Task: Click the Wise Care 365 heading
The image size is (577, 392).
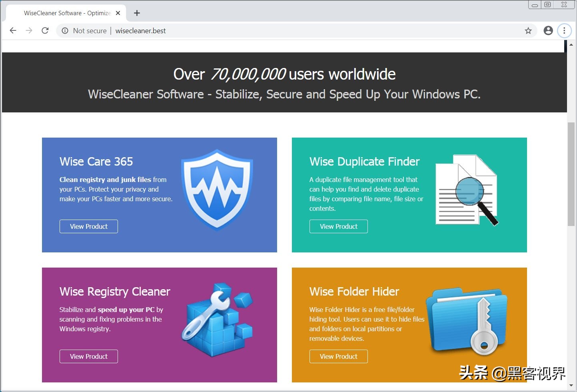Action: click(x=96, y=162)
